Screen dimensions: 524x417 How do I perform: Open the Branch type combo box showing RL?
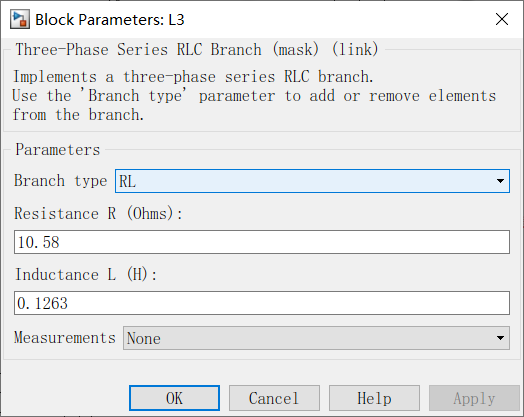(312, 181)
